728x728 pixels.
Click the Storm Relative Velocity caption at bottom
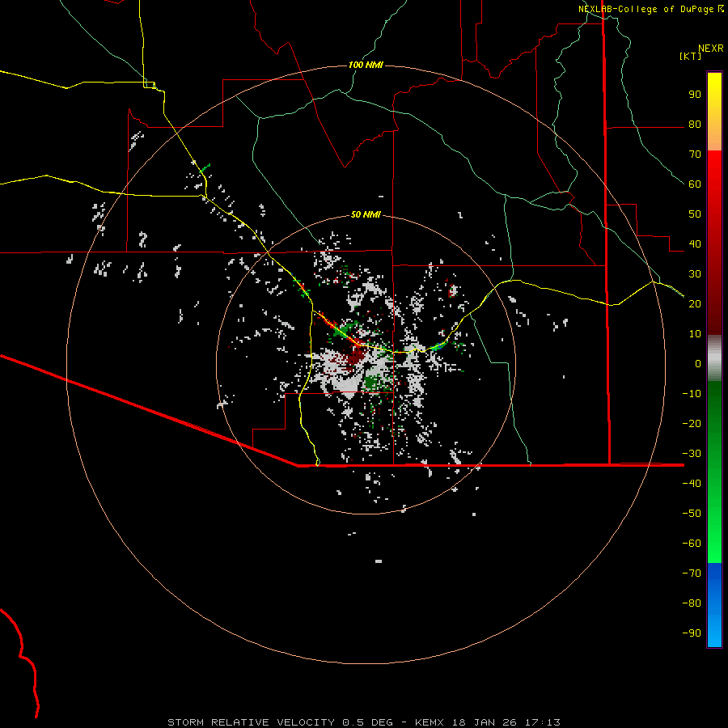tap(363, 722)
